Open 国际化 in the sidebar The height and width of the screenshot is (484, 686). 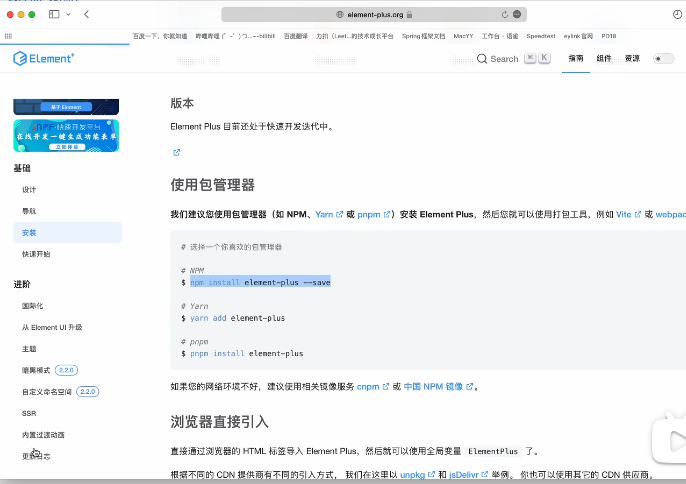point(32,306)
